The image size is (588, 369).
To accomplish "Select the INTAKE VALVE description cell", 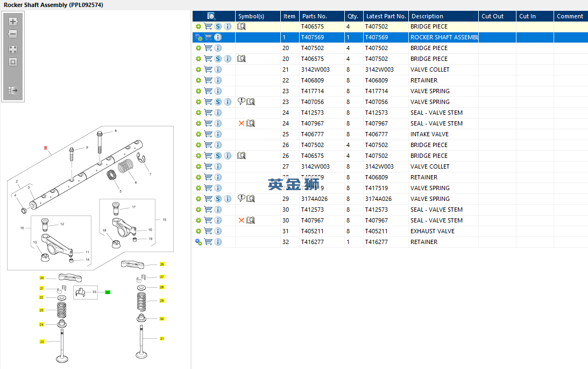I will (444, 134).
